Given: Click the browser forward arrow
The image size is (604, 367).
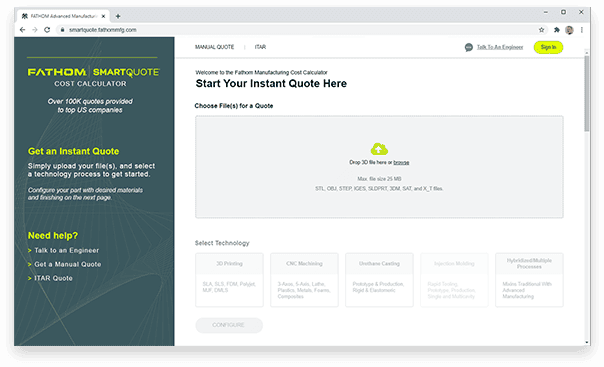Looking at the screenshot, I should coord(35,30).
